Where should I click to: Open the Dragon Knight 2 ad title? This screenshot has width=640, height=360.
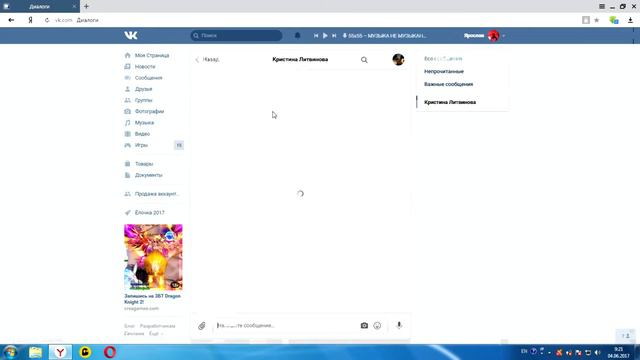(x=152, y=299)
